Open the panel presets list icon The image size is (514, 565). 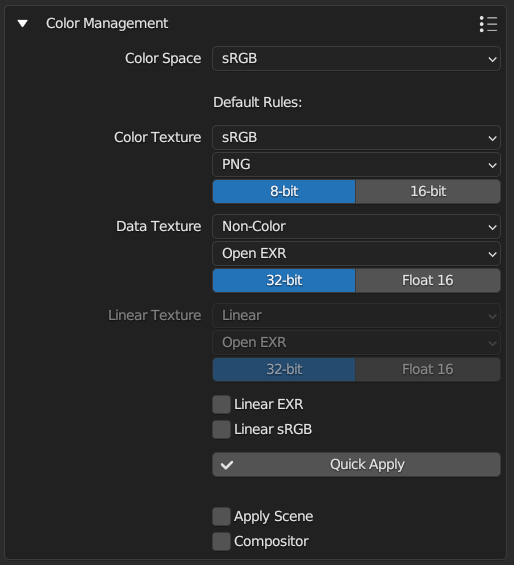[488, 24]
